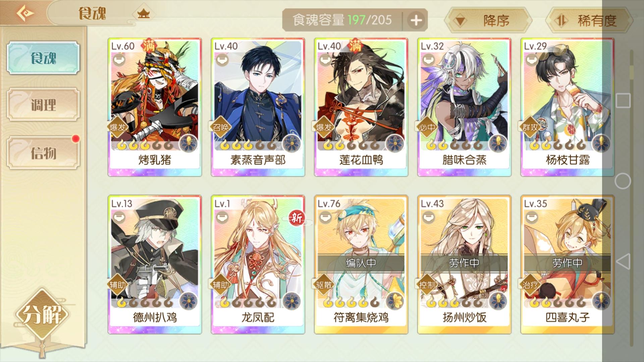644x362 pixels.
Task: Toggle the lock circle on 杨枝甘露 card
Action: point(531,60)
